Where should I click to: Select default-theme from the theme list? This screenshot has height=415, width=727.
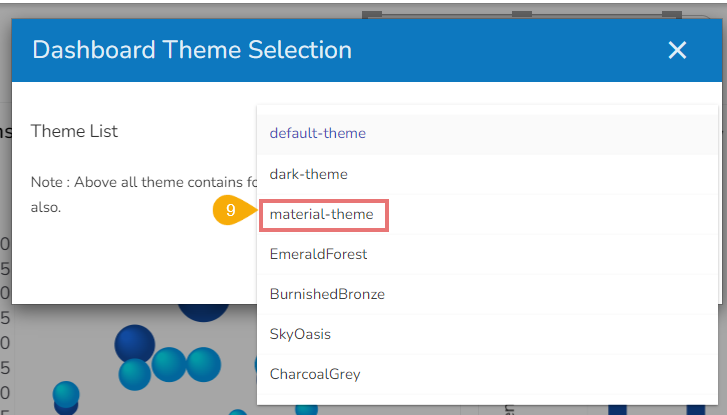[317, 133]
